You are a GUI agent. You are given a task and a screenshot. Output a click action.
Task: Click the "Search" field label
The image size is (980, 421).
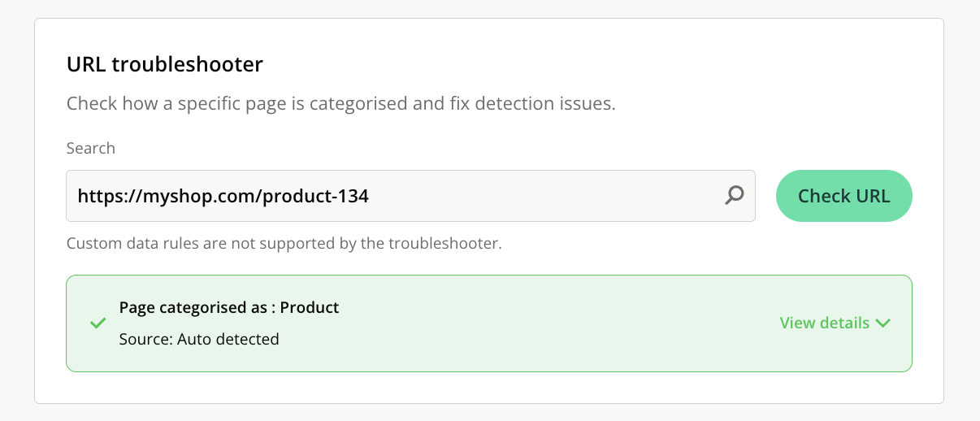click(x=90, y=148)
